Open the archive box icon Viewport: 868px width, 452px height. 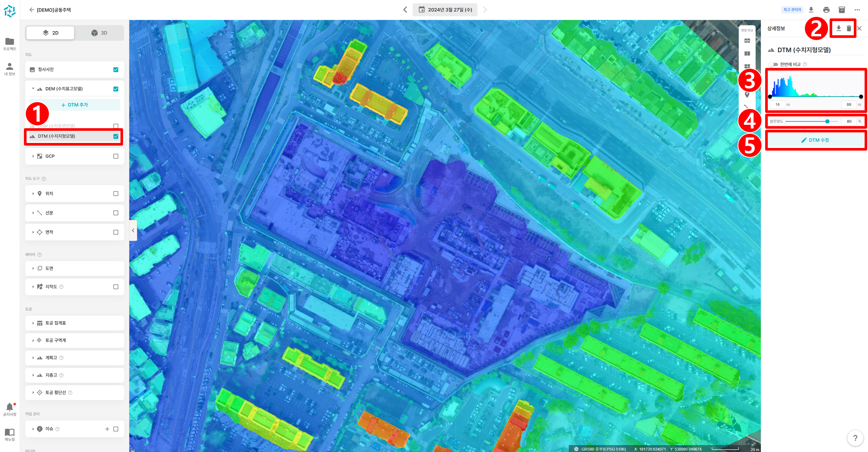click(x=842, y=10)
